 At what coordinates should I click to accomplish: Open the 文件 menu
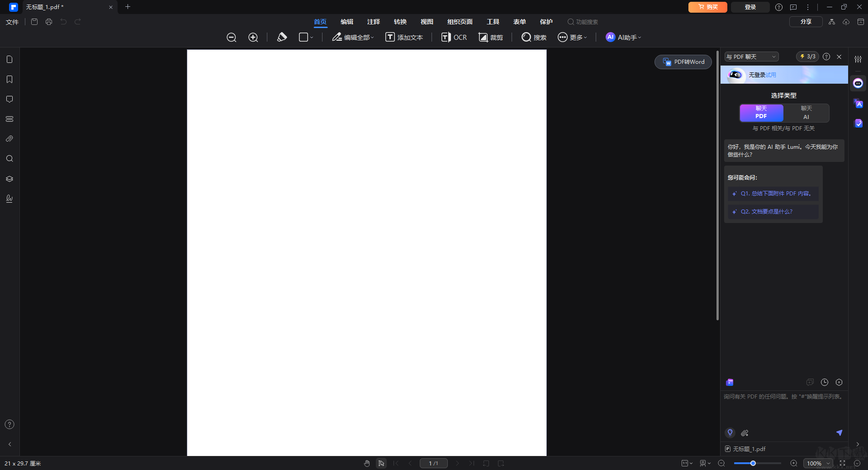tap(12, 22)
